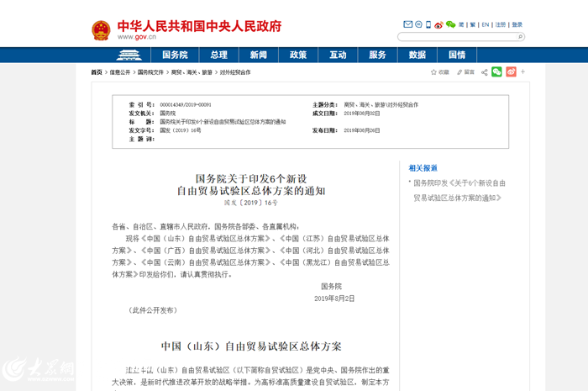Switch to simplified Chinese 简
Viewport: 588px width, 391px height.
[x=461, y=24]
